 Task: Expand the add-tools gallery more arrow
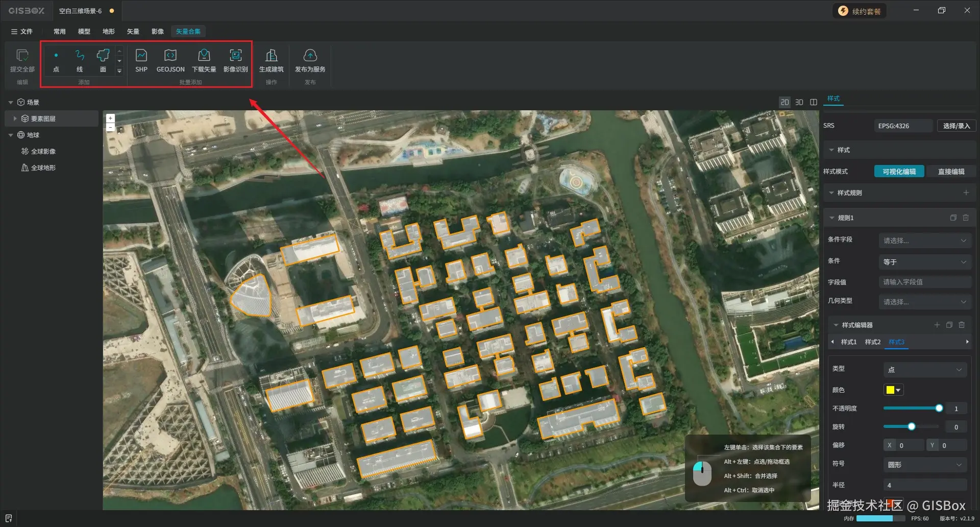(x=119, y=71)
